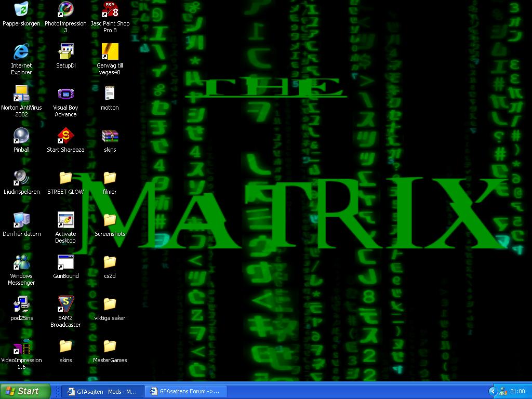Viewport: 532px width, 399px height.
Task: Select the viktiga saker folder
Action: (x=110, y=303)
